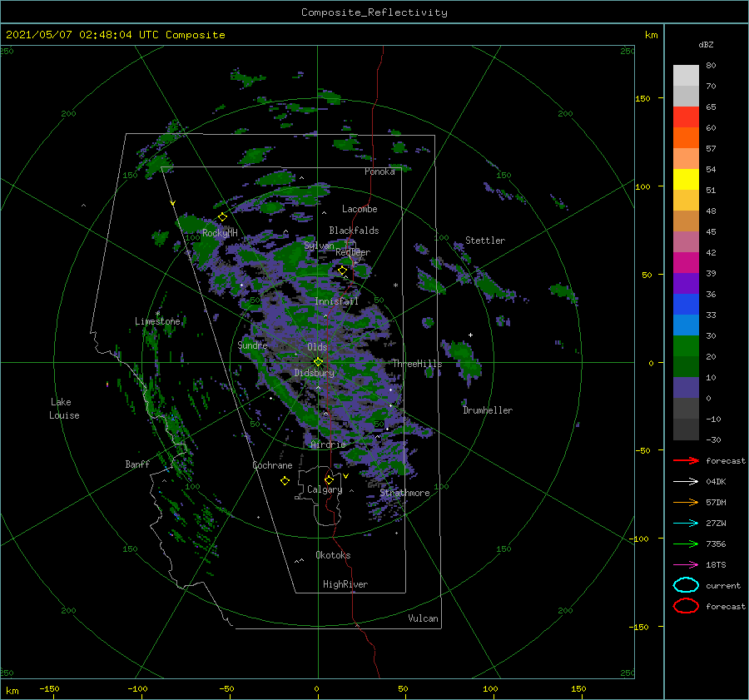The height and width of the screenshot is (700, 749).
Task: Click the Lake Louise label
Action: (64, 409)
